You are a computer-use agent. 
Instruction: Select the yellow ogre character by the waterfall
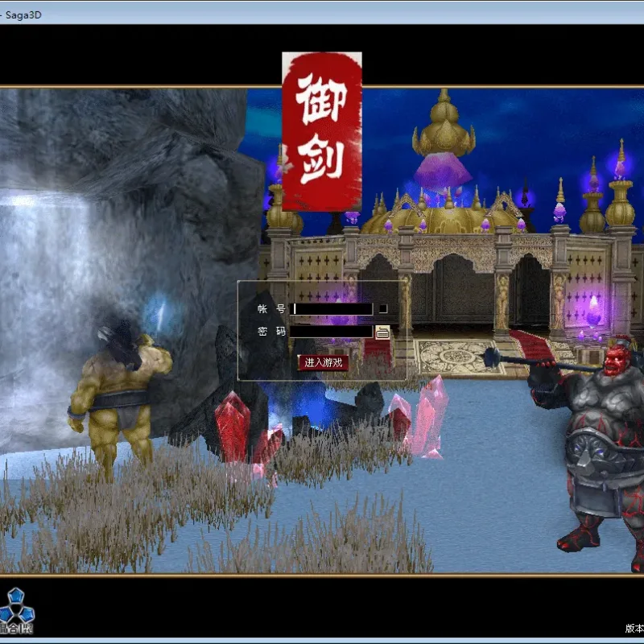[118, 398]
